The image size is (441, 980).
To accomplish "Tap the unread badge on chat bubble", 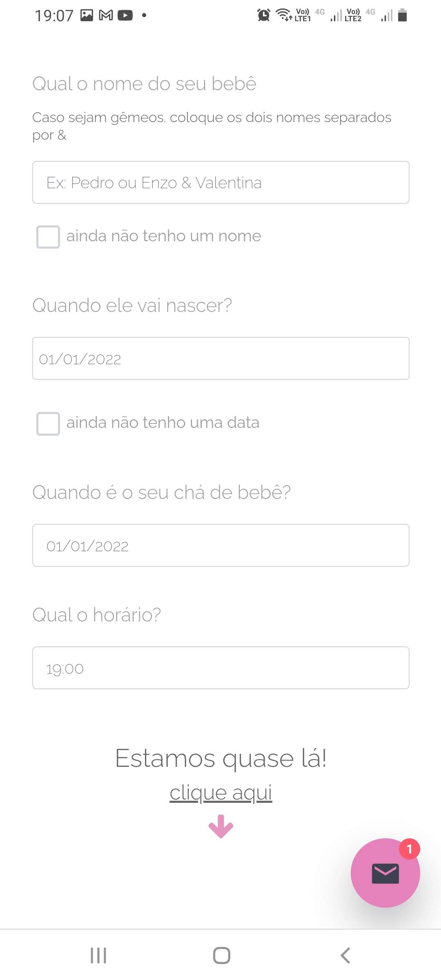I will tap(409, 849).
